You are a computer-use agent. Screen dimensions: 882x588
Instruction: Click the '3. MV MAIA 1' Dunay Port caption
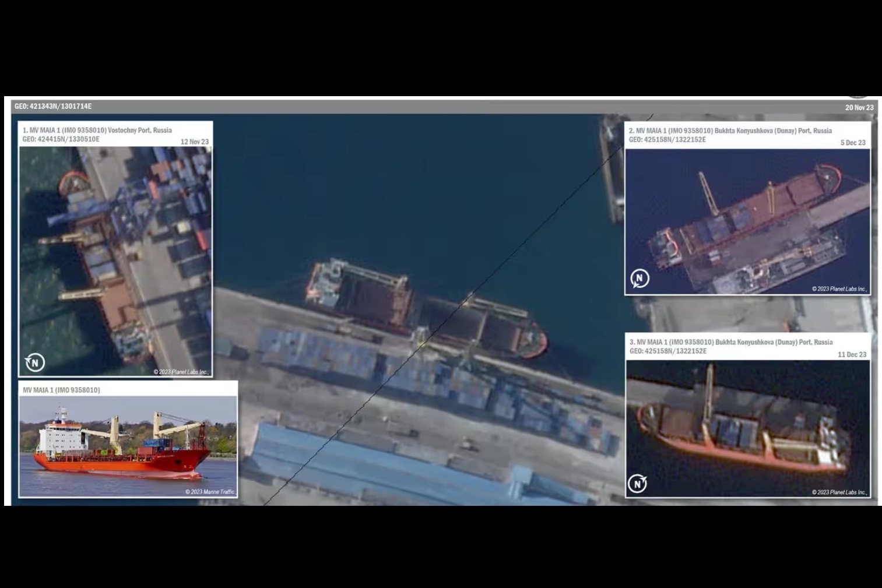pyautogui.click(x=730, y=343)
